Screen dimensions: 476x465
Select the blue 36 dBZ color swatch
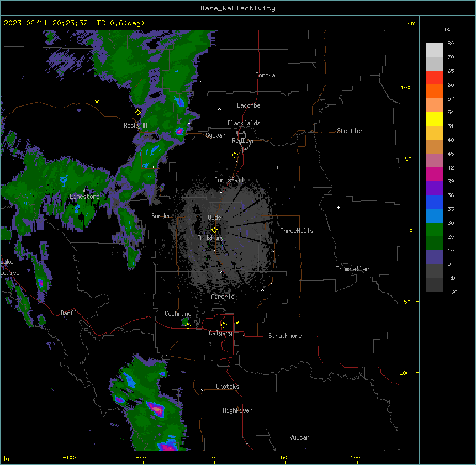(434, 202)
